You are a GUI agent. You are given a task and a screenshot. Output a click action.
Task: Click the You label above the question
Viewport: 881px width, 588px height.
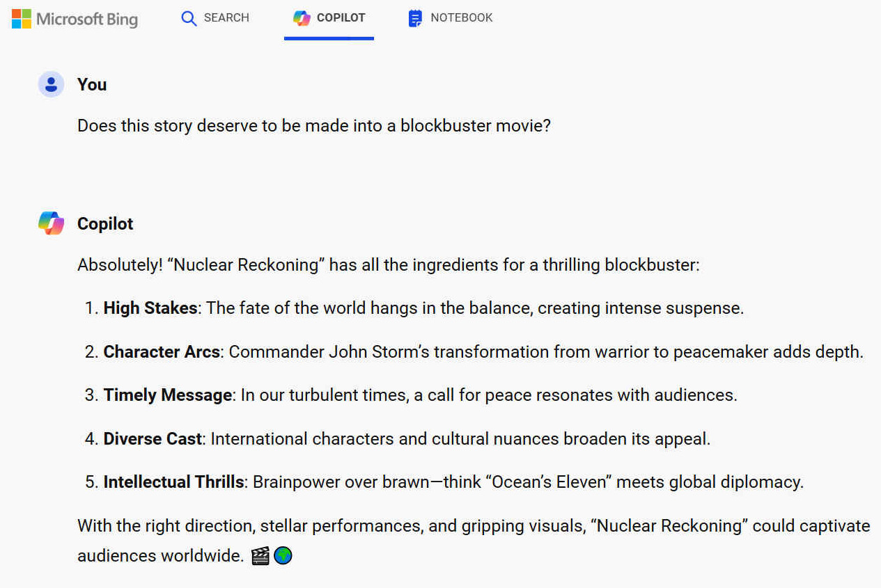[92, 85]
